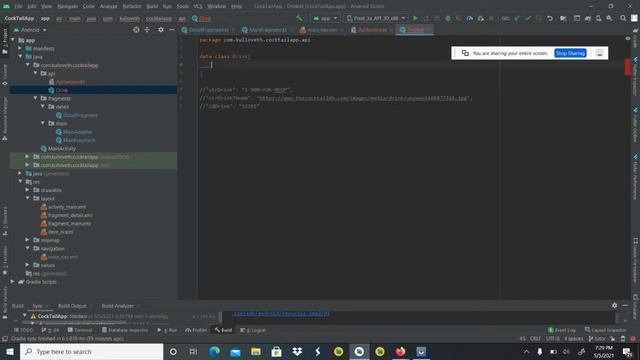Open Microsoft Edge from the taskbar

click(214, 351)
